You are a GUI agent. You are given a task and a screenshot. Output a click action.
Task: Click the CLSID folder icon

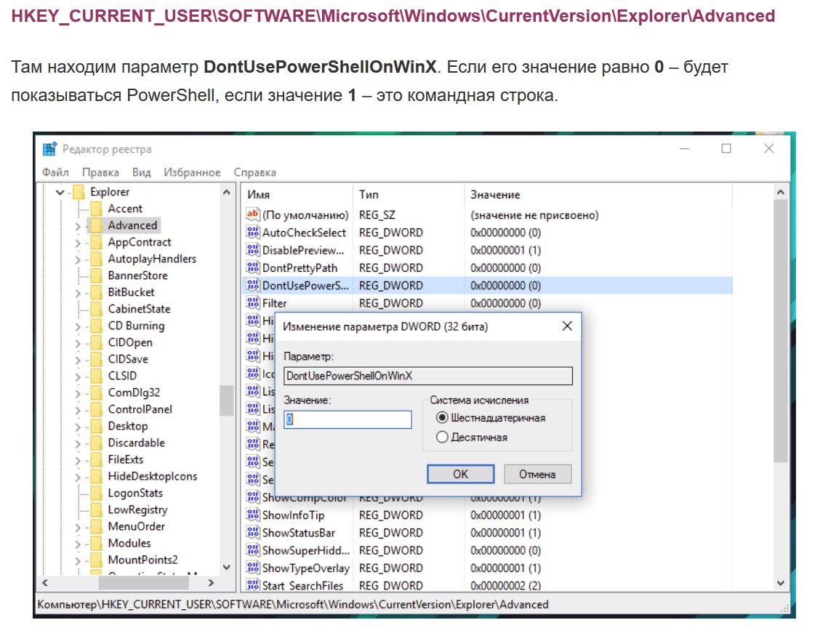point(96,376)
